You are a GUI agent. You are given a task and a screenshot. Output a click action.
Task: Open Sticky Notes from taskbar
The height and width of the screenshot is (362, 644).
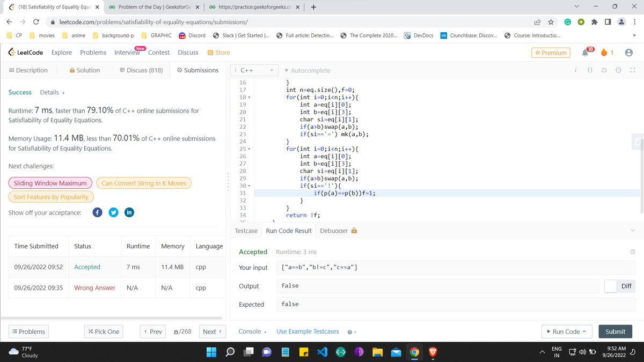(303, 352)
